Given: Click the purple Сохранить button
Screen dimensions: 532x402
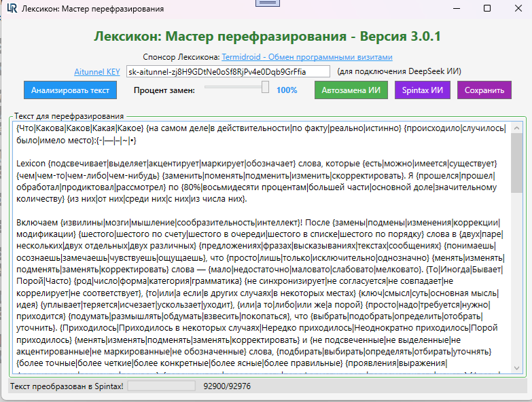Looking at the screenshot, I should click(484, 90).
